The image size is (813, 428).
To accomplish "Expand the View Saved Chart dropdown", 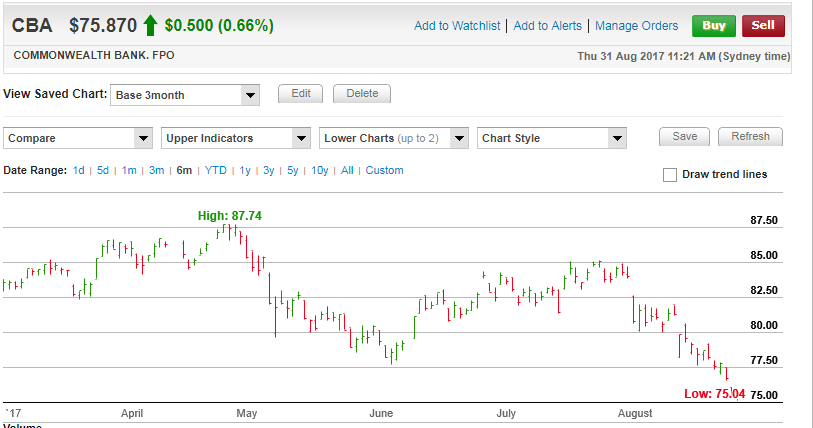I will coord(185,95).
